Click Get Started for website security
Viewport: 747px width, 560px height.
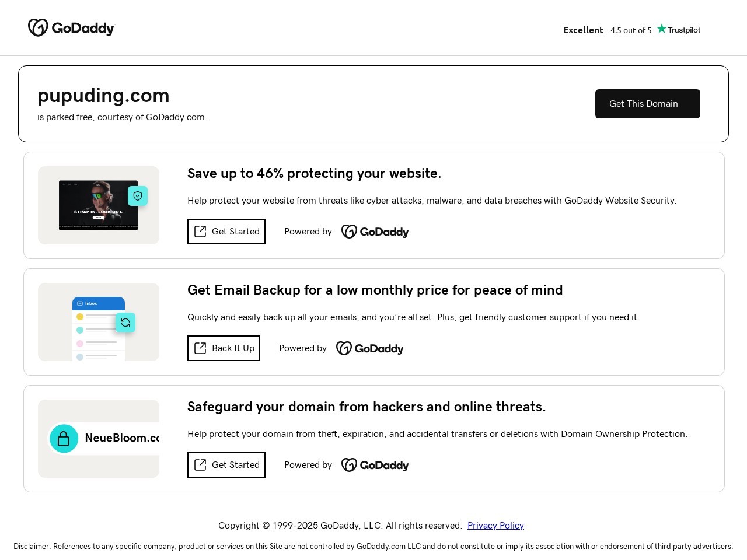click(x=226, y=232)
